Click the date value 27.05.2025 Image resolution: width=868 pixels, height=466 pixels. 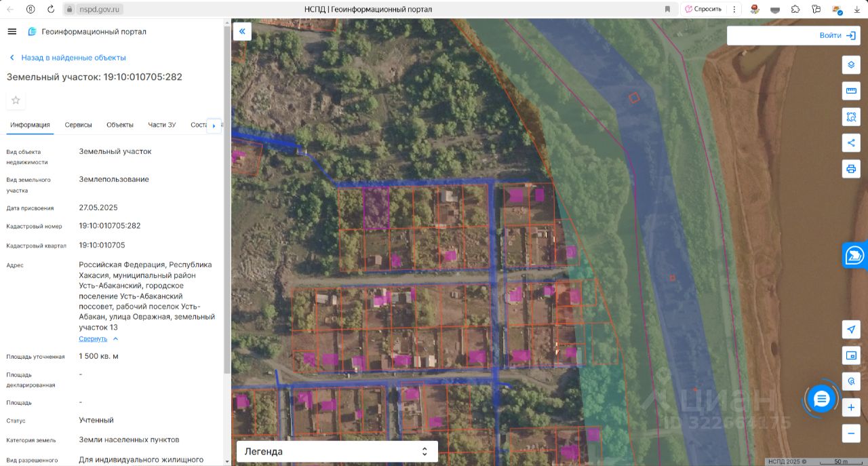coord(98,208)
